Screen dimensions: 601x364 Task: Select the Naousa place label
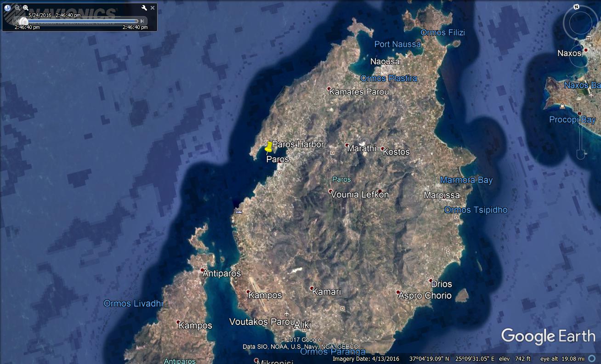click(385, 62)
